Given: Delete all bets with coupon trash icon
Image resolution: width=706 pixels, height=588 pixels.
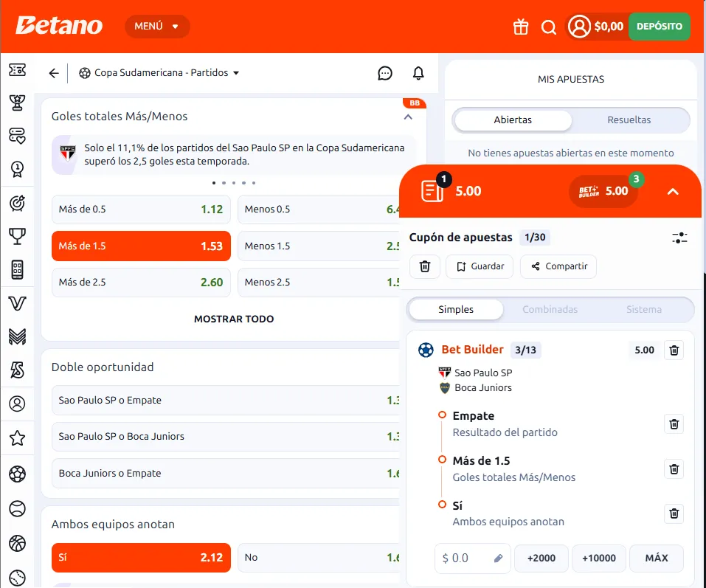Looking at the screenshot, I should coord(425,266).
